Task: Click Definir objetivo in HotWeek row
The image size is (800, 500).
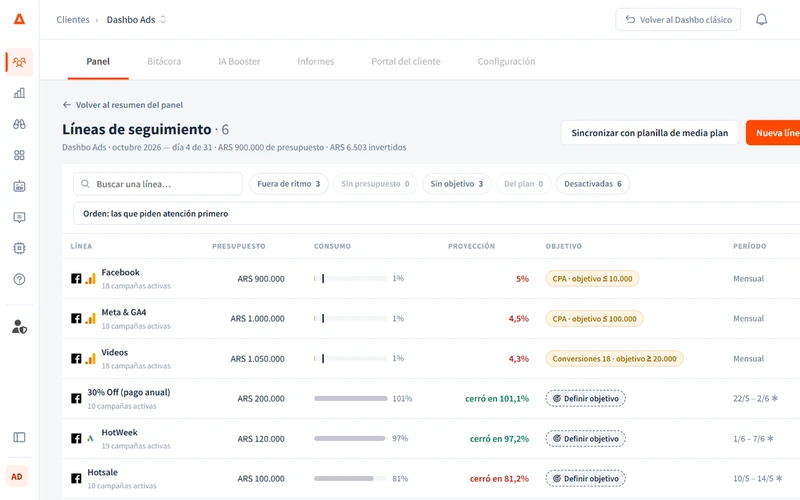Action: [586, 438]
